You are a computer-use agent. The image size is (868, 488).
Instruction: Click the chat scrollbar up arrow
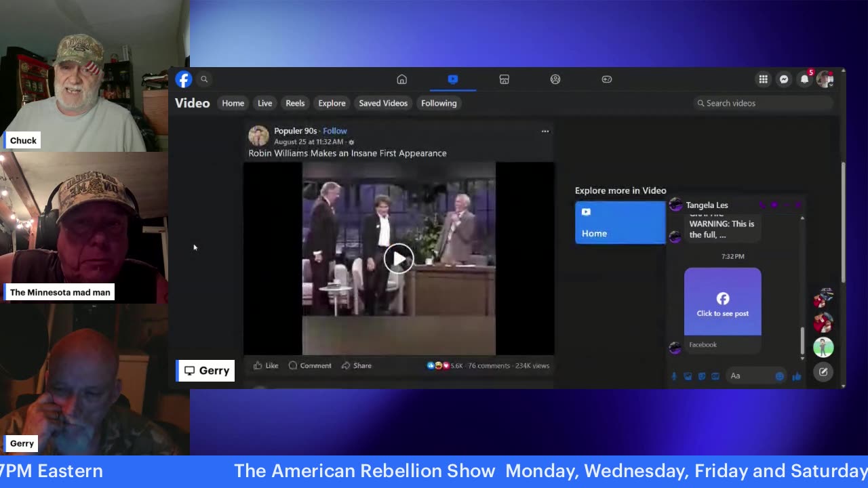pyautogui.click(x=802, y=218)
